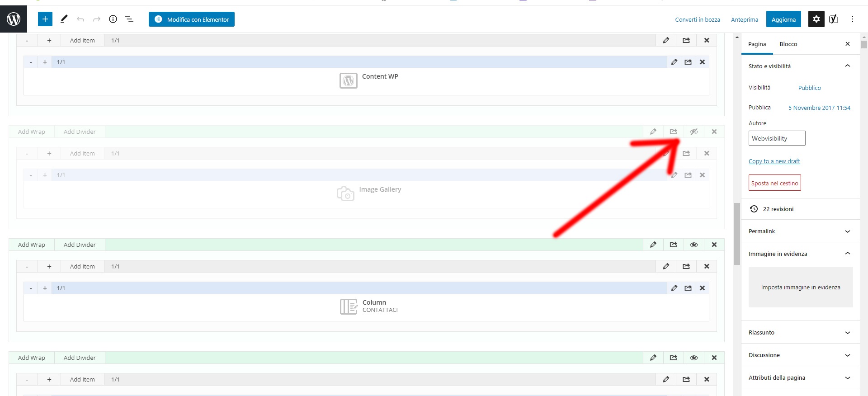
Task: Select the edit tools pencil icon in top toolbar
Action: click(x=64, y=19)
